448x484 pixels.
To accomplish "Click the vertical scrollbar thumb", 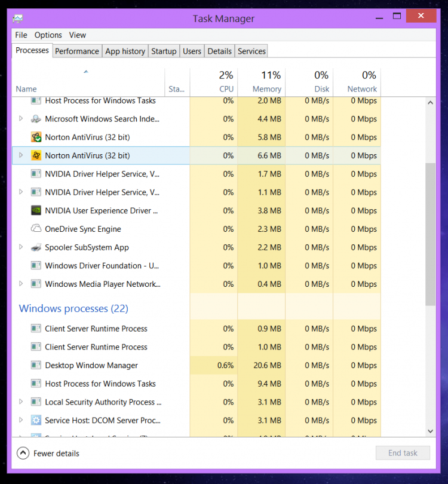I will 431,235.
